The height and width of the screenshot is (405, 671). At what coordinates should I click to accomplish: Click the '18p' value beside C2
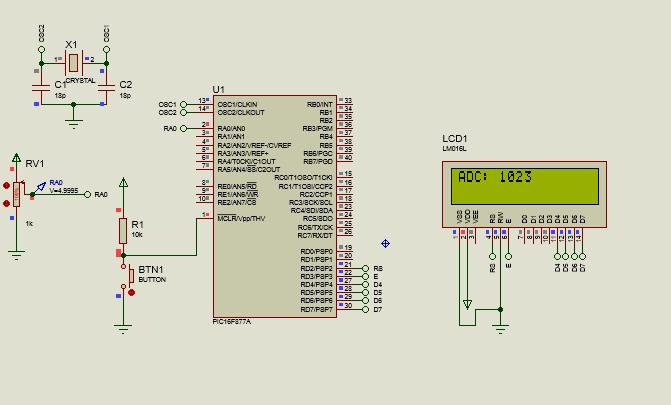pyautogui.click(x=125, y=95)
